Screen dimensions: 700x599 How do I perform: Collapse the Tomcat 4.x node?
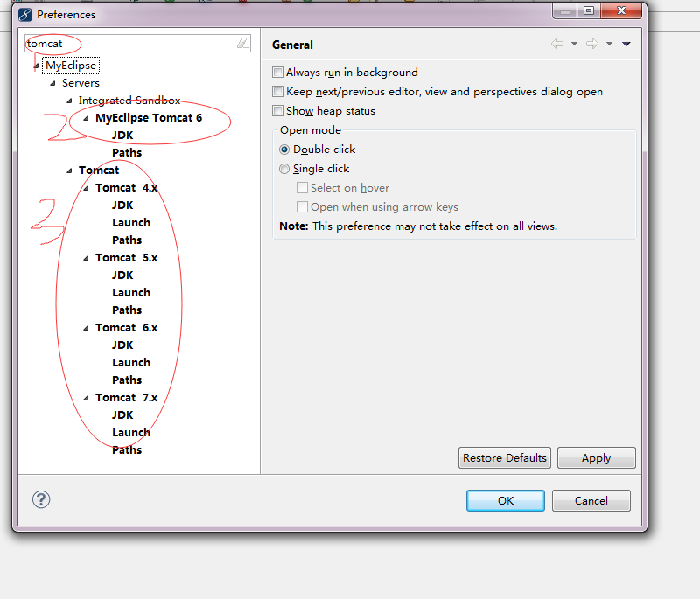[86, 188]
